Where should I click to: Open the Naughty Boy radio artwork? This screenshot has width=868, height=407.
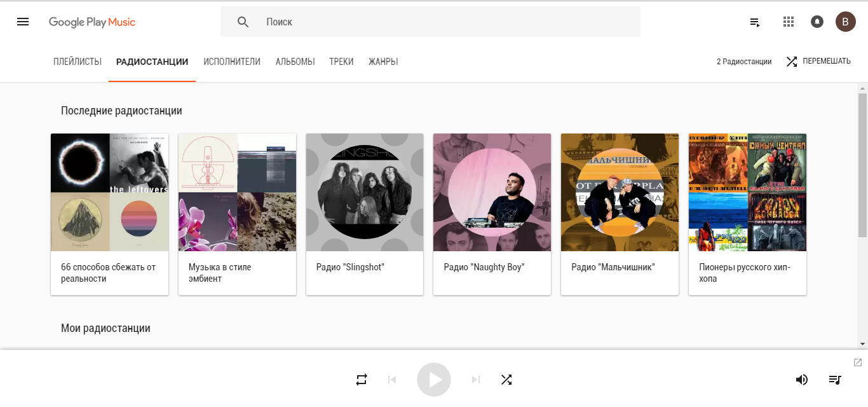[x=492, y=193]
